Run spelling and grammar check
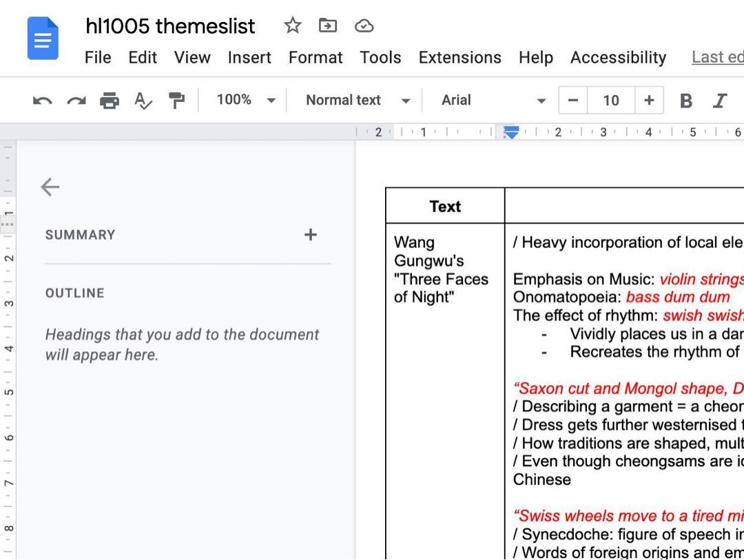This screenshot has height=560, width=744. (x=143, y=101)
